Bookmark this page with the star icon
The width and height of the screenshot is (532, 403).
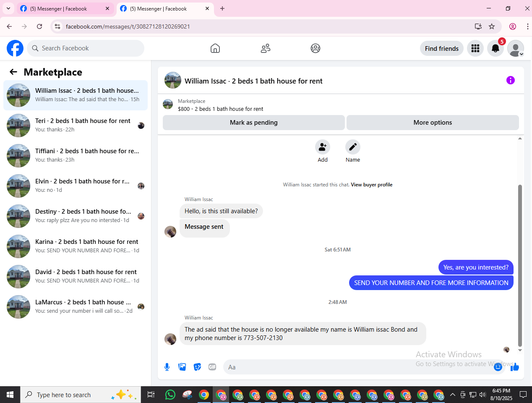click(x=492, y=26)
